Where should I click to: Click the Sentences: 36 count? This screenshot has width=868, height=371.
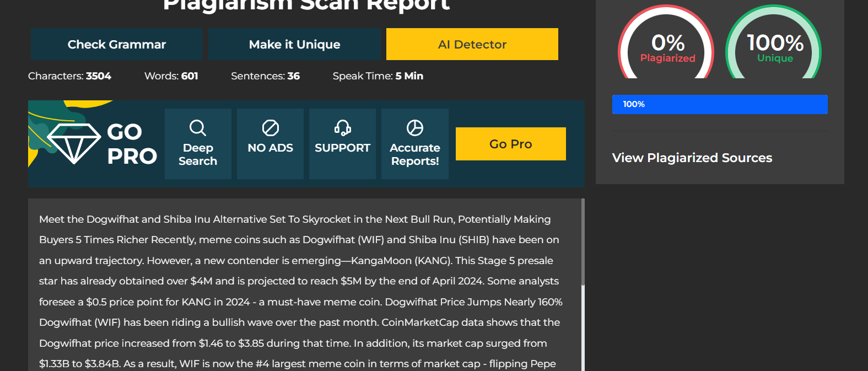(x=266, y=76)
